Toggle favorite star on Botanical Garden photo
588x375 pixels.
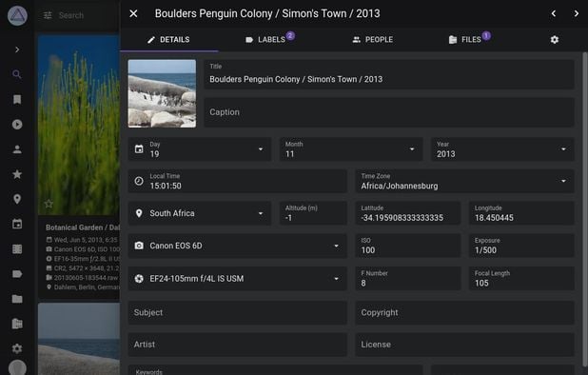pos(49,204)
